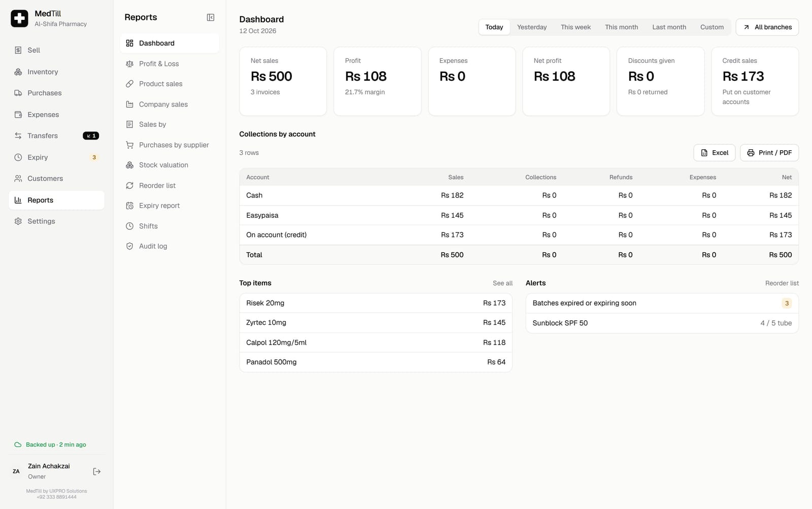Click the Transfers incoming badge
The width and height of the screenshot is (812, 509).
pyautogui.click(x=91, y=136)
